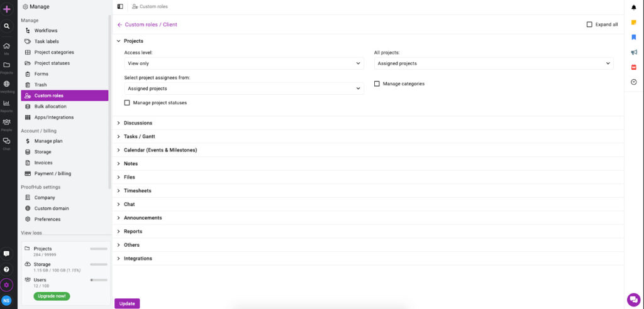Select Custom roles menu item
Image resolution: width=644 pixels, height=309 pixels.
[x=65, y=95]
